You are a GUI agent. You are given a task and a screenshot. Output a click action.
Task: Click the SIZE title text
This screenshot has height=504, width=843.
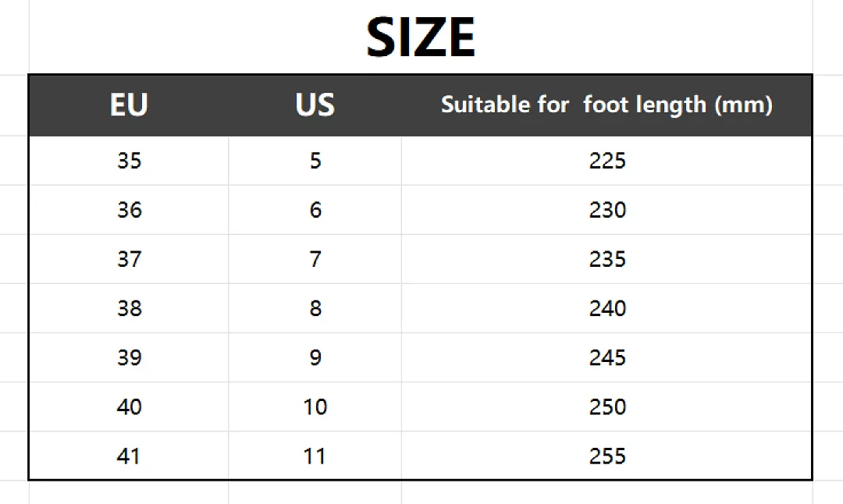[421, 37]
